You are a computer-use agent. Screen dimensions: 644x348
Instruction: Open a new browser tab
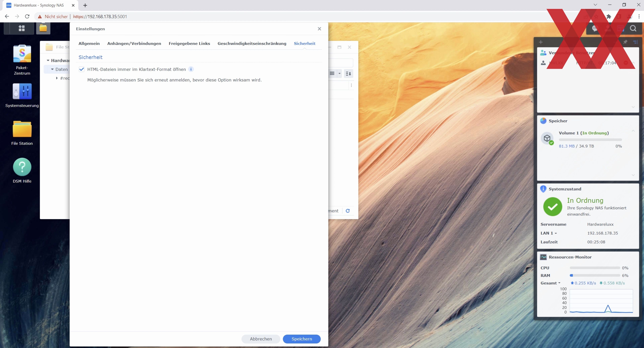pyautogui.click(x=85, y=5)
